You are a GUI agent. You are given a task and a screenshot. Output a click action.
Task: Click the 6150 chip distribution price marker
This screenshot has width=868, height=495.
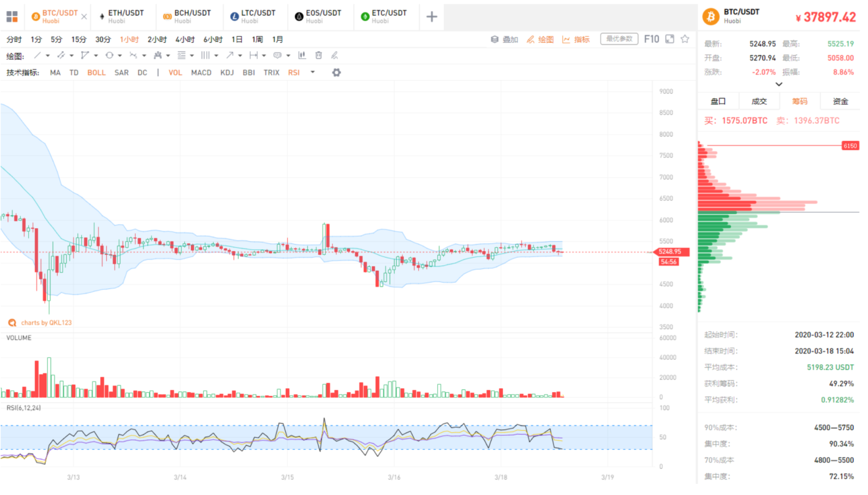click(850, 146)
